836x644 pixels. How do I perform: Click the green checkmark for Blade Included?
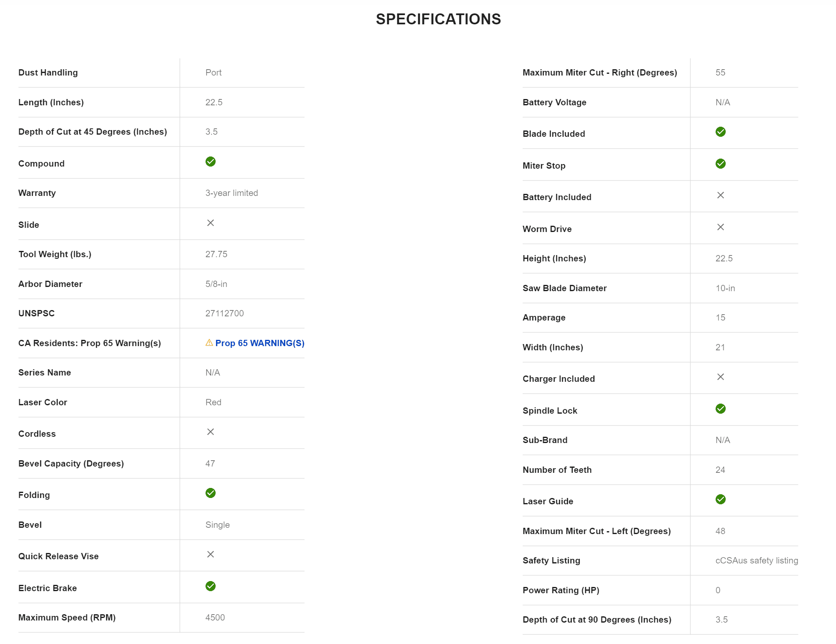click(x=721, y=132)
